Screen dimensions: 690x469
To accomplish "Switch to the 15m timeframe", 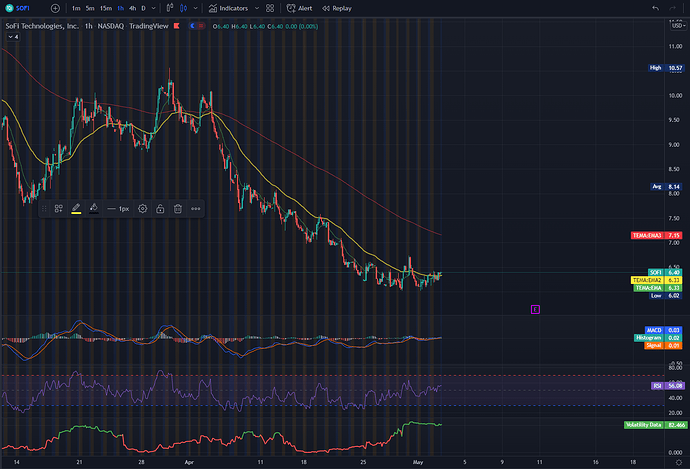I will 106,8.
